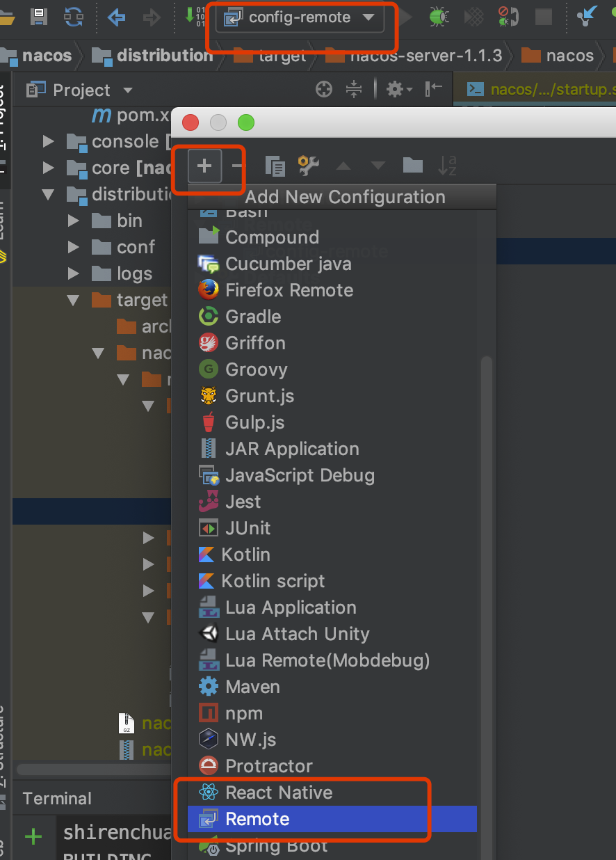Choose Compound configuration type

pyautogui.click(x=332, y=237)
